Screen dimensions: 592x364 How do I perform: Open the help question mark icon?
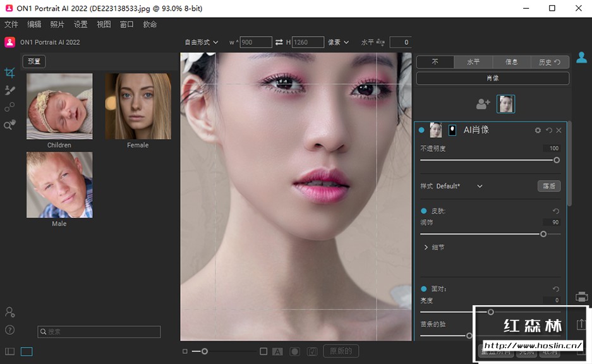[x=9, y=330]
